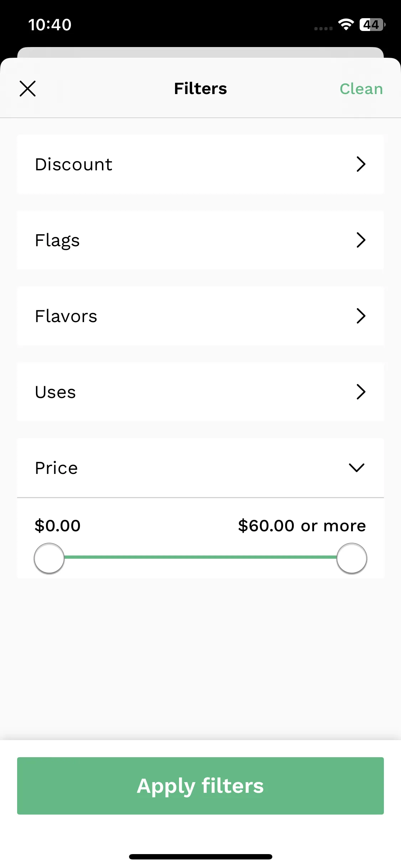
Task: Apply filters with the green button
Action: (200, 786)
